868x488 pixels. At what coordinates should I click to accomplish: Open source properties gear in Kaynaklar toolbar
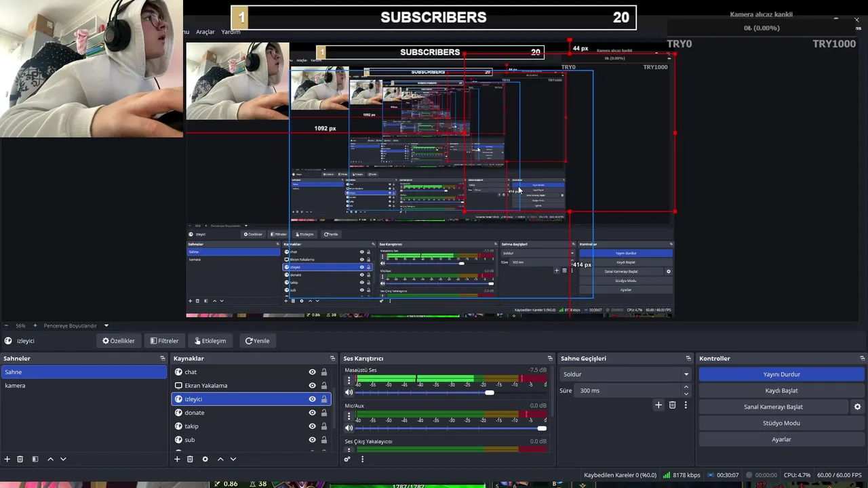[205, 459]
